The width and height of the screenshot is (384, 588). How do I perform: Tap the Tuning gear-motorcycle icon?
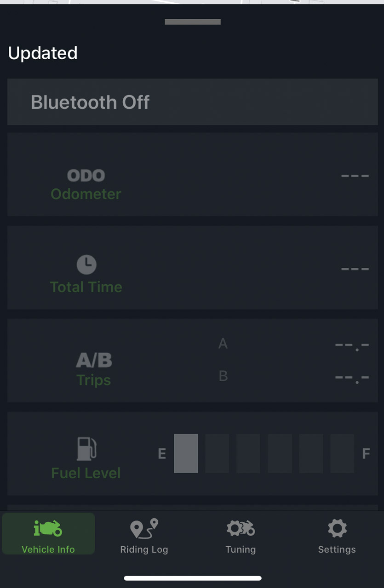point(241,528)
